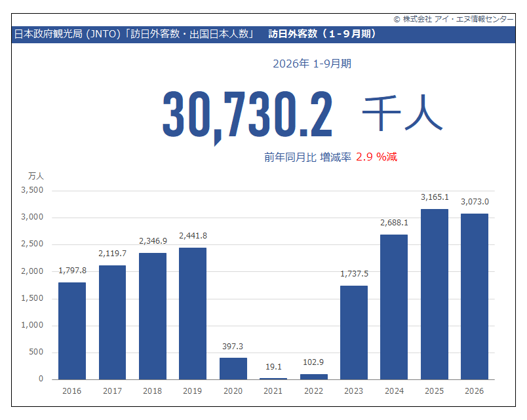The image size is (527, 420).
Task: Select data label 1,737.5
Action: point(354,274)
